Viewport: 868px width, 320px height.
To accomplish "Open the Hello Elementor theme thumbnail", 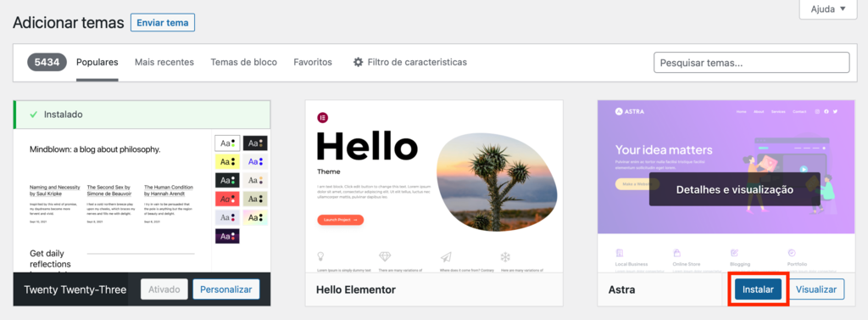I will (434, 187).
